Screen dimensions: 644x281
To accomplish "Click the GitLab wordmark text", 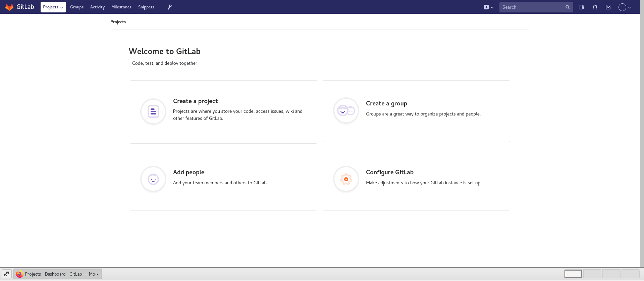I will (x=25, y=7).
